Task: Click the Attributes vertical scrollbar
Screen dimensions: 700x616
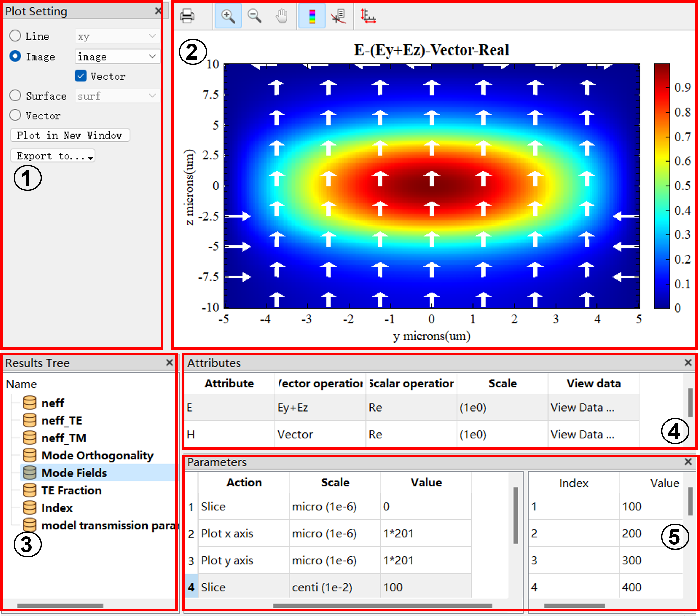Action: pyautogui.click(x=690, y=402)
